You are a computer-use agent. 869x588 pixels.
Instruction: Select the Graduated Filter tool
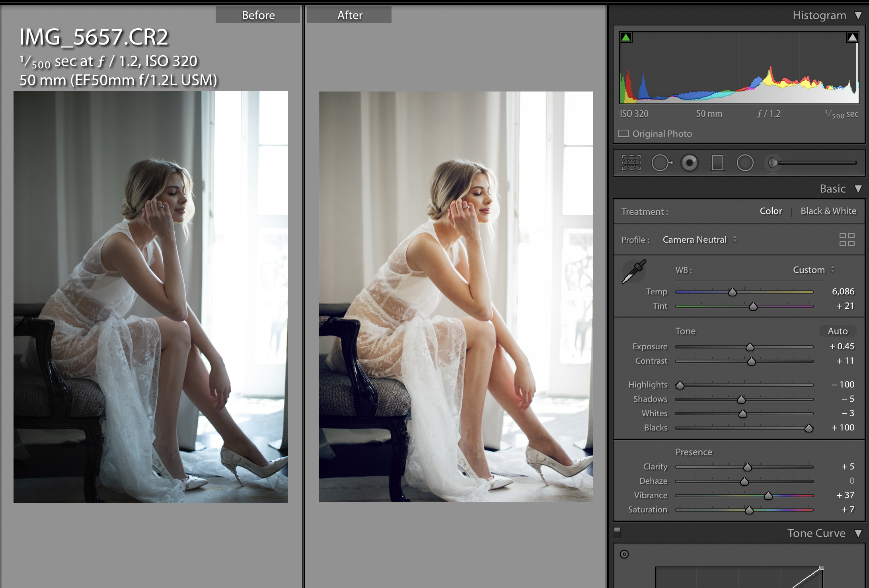[x=717, y=163]
